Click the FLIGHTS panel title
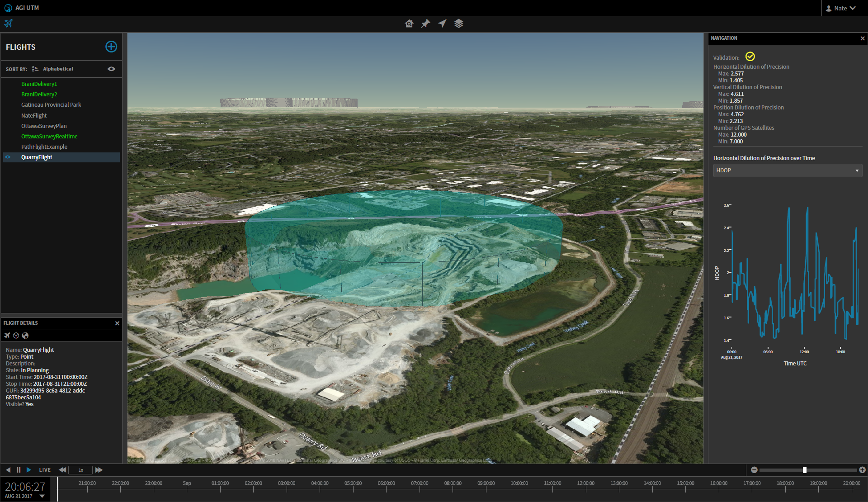The height and width of the screenshot is (502, 868). (20, 47)
